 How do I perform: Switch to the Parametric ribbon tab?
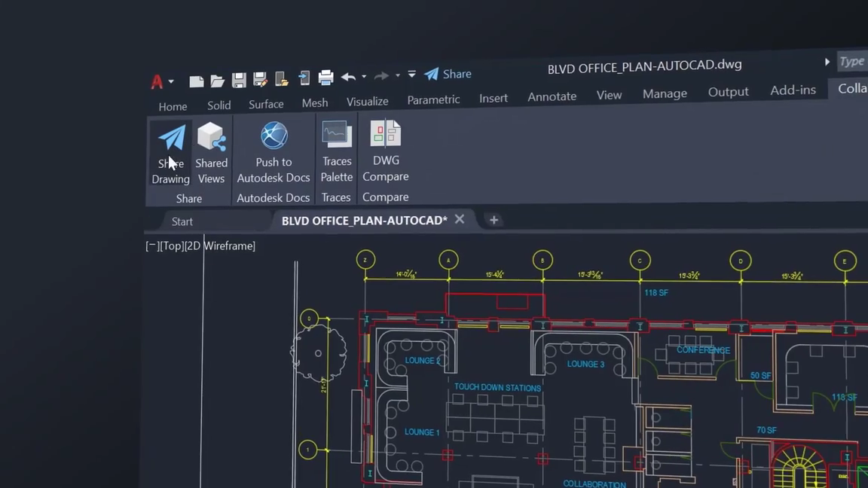click(x=433, y=99)
